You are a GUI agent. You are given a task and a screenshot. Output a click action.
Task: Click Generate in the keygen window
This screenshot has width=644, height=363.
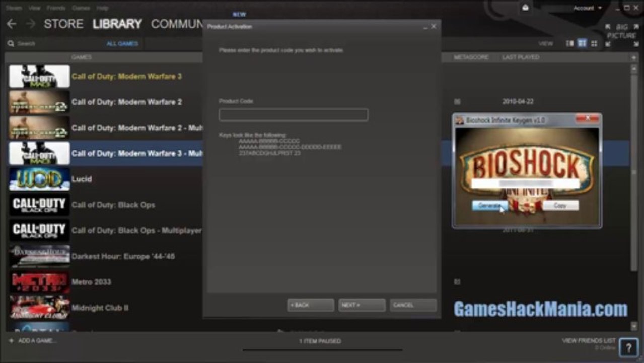pos(489,206)
